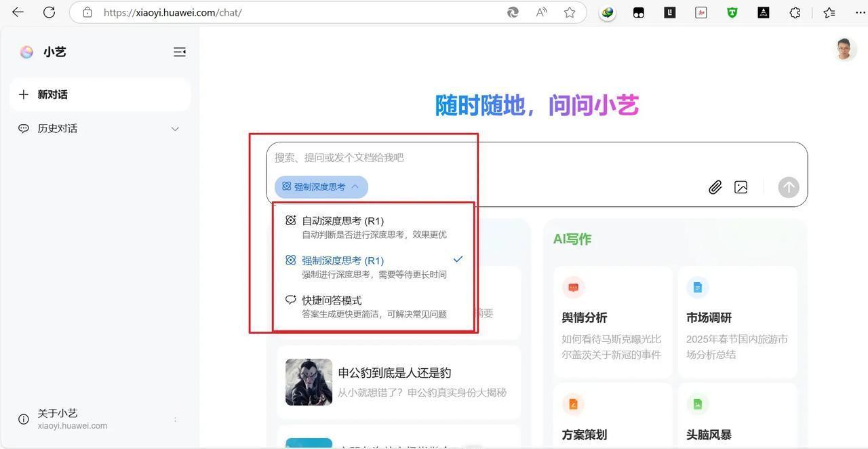Open the green shield extension icon
The height and width of the screenshot is (449, 868).
[x=732, y=12]
